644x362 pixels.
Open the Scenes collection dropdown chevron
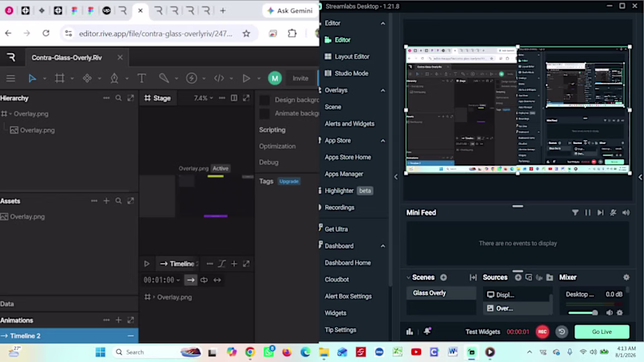tap(409, 278)
